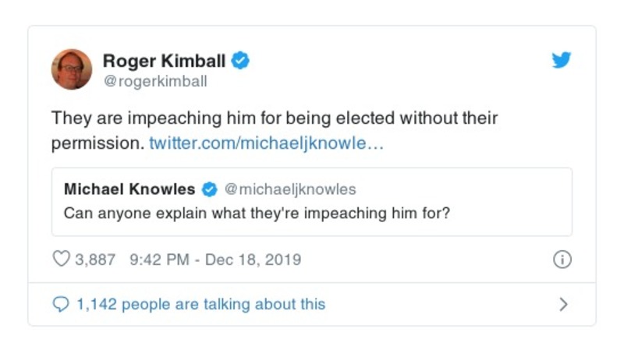624x364 pixels.
Task: Visit the @rogerkimball handle
Action: click(x=155, y=80)
